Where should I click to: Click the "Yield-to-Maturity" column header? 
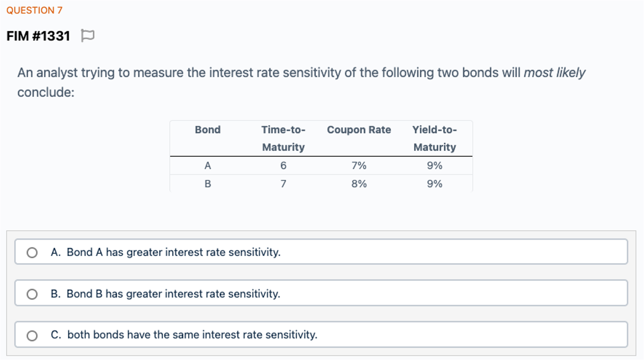coord(434,138)
